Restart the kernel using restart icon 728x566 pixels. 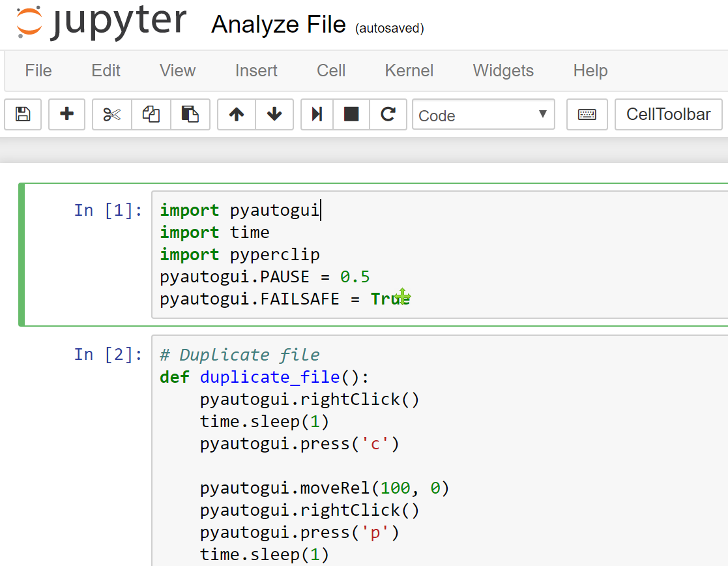388,114
